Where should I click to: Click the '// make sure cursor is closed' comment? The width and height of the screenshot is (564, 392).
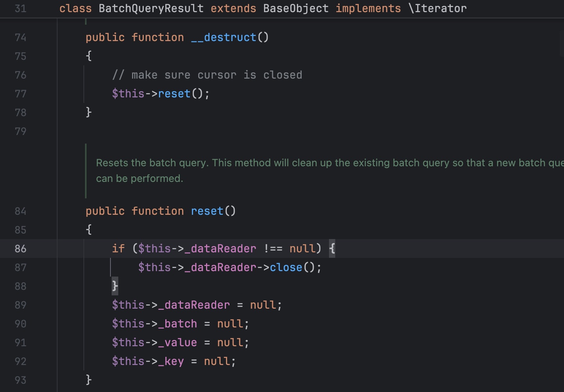tap(207, 75)
